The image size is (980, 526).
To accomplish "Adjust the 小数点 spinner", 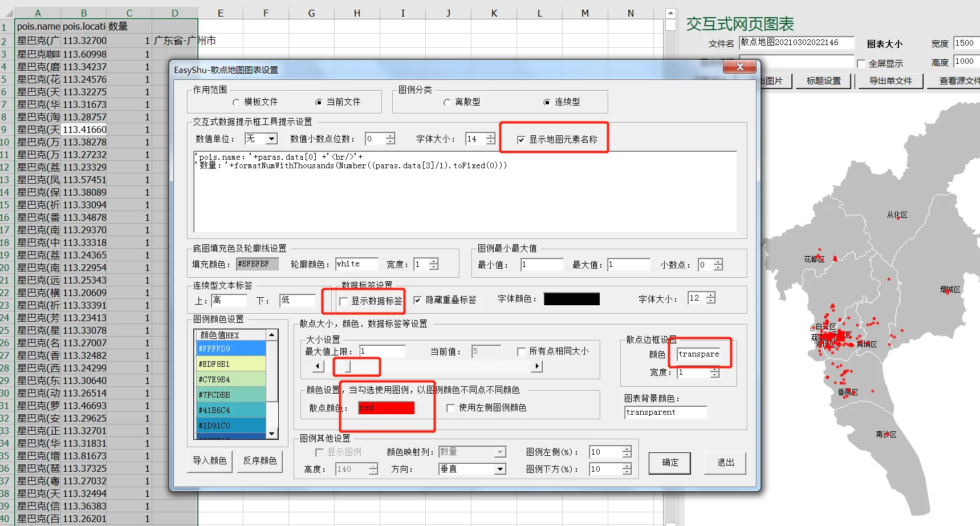I will (718, 265).
